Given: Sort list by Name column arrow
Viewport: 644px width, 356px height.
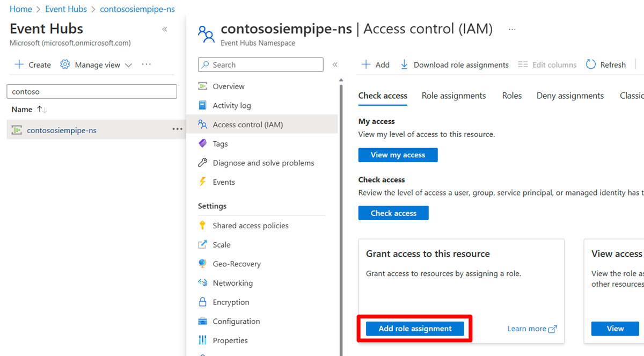Looking at the screenshot, I should tap(42, 109).
